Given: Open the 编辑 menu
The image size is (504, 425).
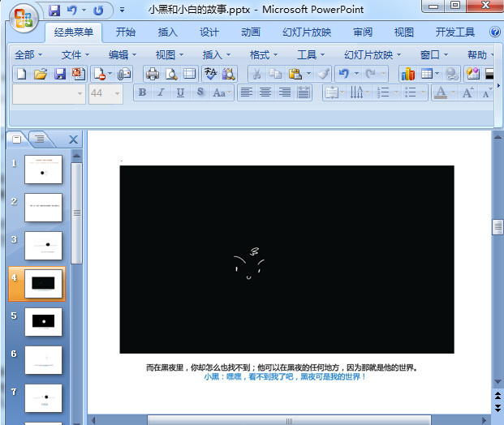Looking at the screenshot, I should [123, 55].
